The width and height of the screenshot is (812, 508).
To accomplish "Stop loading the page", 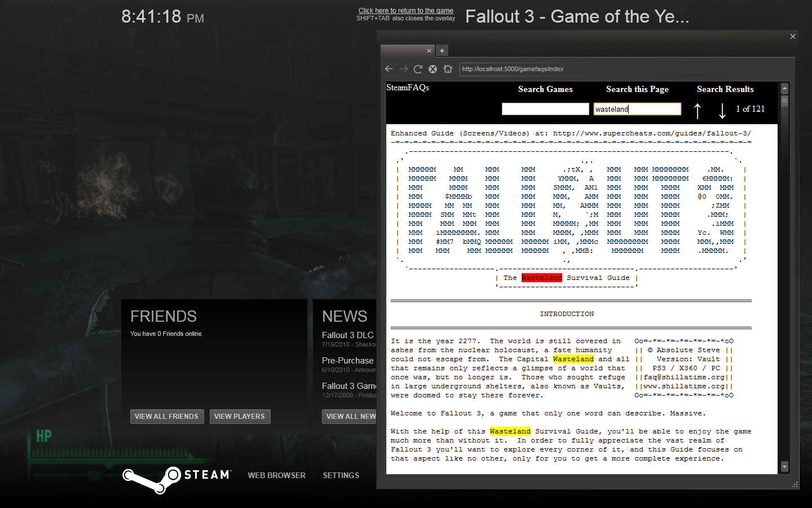I will [x=433, y=69].
